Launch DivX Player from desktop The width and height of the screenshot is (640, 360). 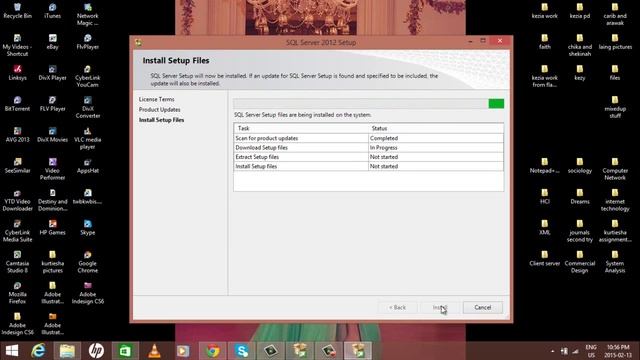(x=52, y=73)
